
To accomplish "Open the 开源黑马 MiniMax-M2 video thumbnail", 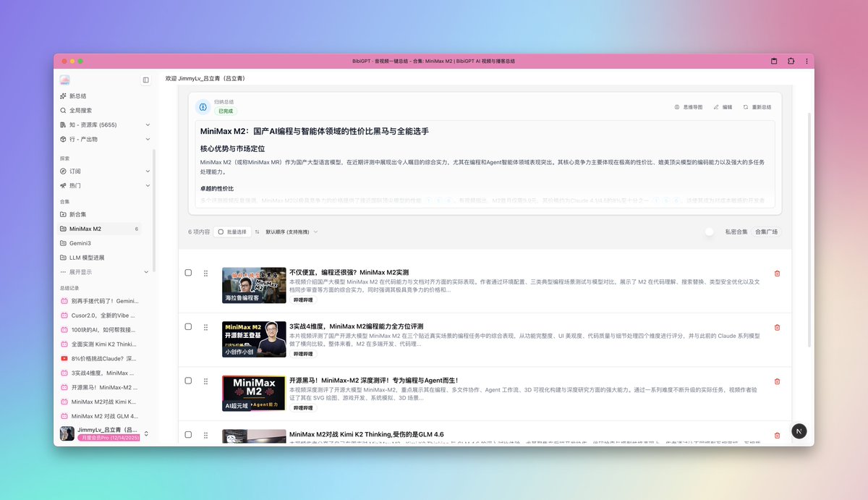I will (x=253, y=393).
